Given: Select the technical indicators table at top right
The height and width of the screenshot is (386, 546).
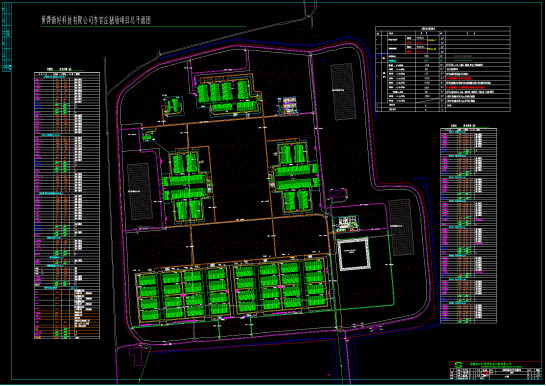Looking at the screenshot, I should [x=443, y=69].
